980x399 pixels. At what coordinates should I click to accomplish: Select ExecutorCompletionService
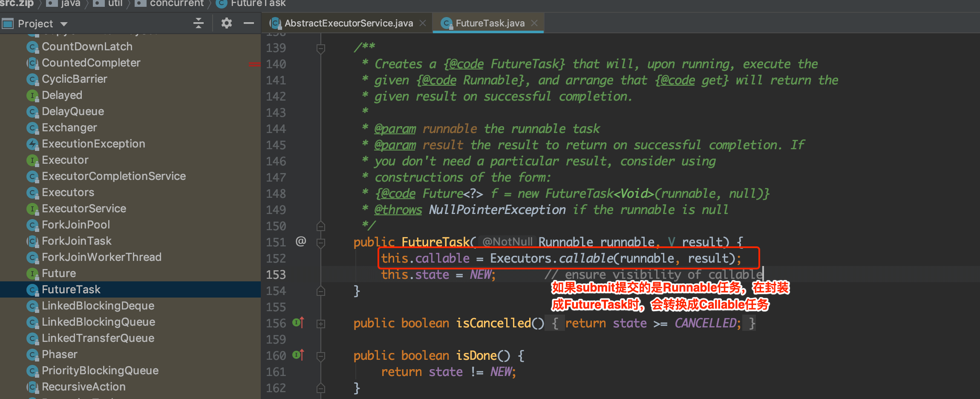114,176
